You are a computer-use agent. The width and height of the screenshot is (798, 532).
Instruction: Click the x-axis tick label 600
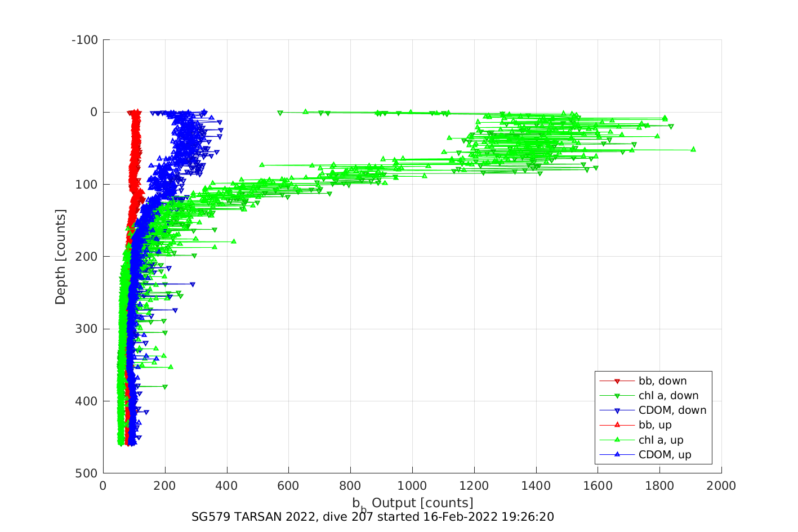[x=288, y=486]
